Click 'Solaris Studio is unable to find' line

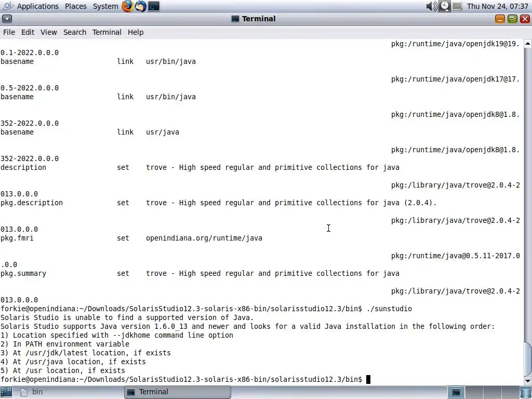[x=127, y=317]
